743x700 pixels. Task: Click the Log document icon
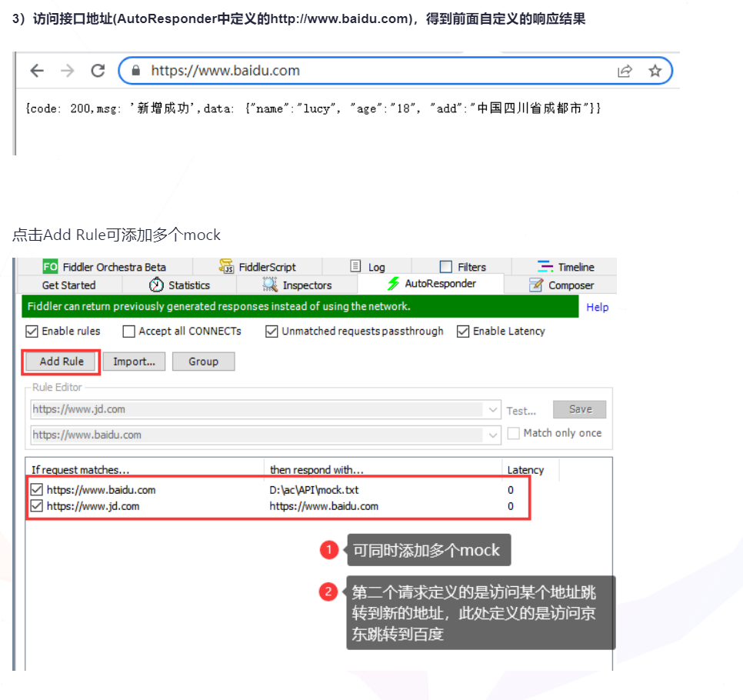[355, 266]
